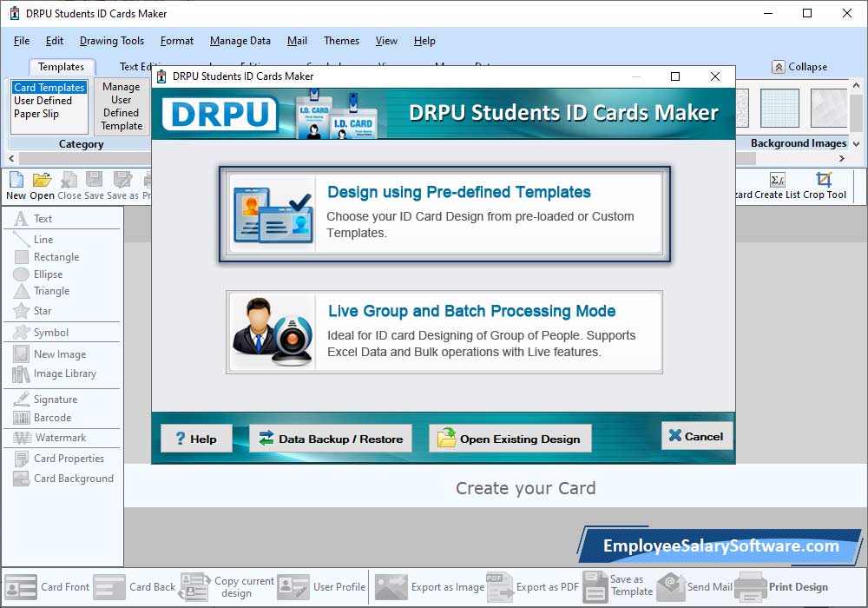Maximize the startup dialog window
The image size is (868, 608).
click(675, 76)
